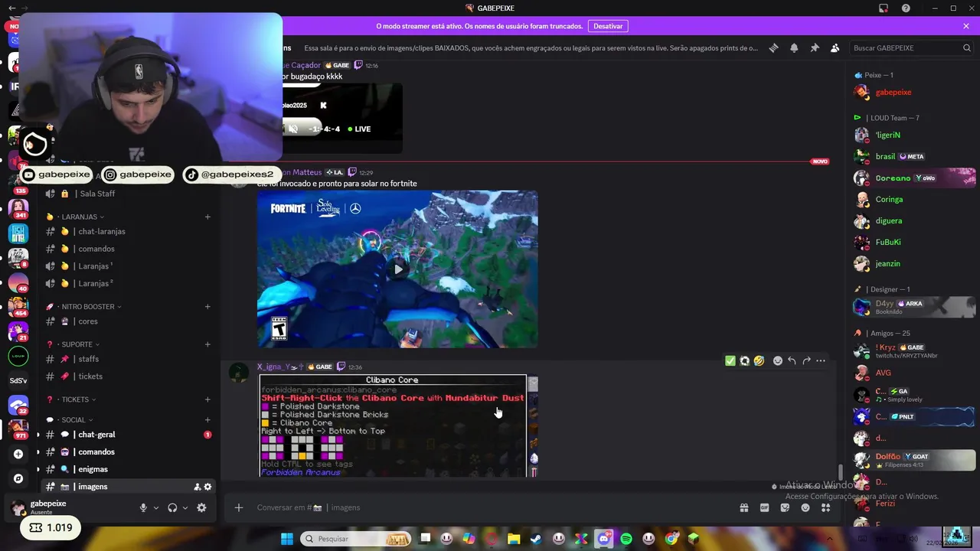
Task: Create channel in NITRO BOOSTER with plus
Action: [207, 307]
